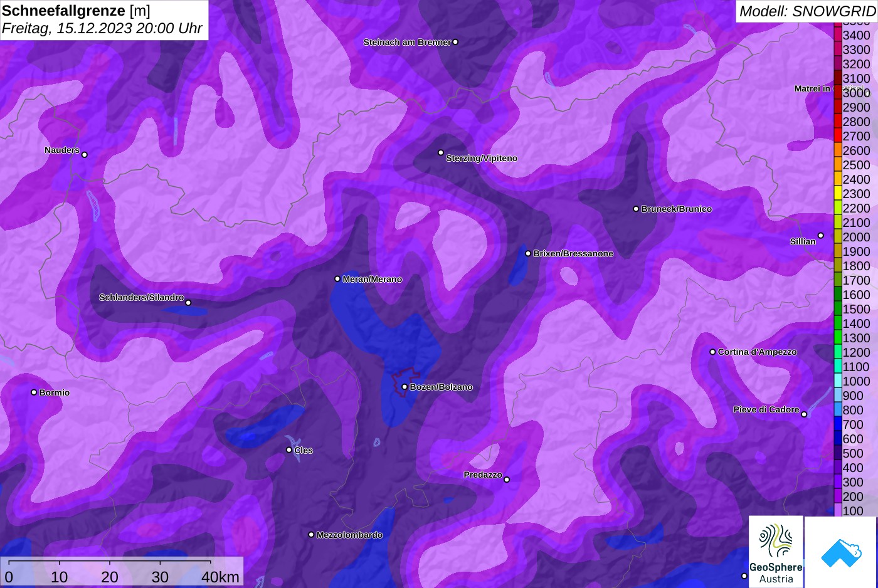The height and width of the screenshot is (588, 878).
Task: Select the Steinach am Brenner marker dot
Action: click(455, 42)
